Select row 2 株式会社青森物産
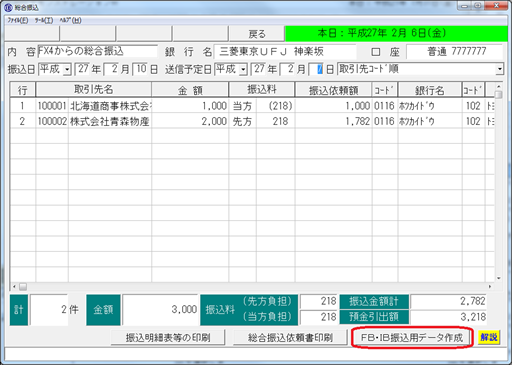This screenshot has width=512, height=365. [x=252, y=121]
